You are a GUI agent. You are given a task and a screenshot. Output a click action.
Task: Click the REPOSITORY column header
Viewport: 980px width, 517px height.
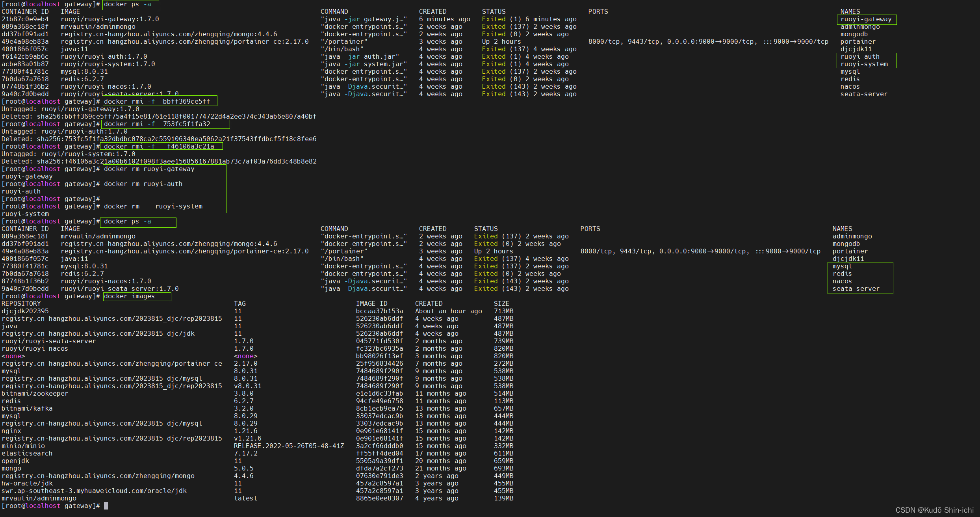pos(21,304)
